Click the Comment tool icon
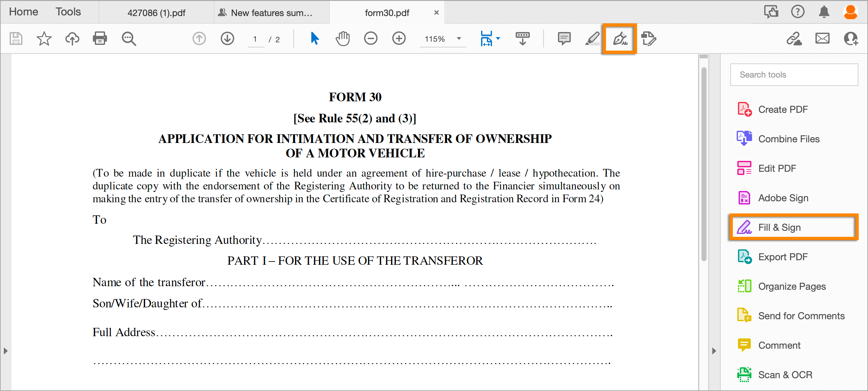Viewport: 868px width, 391px height. [x=745, y=345]
